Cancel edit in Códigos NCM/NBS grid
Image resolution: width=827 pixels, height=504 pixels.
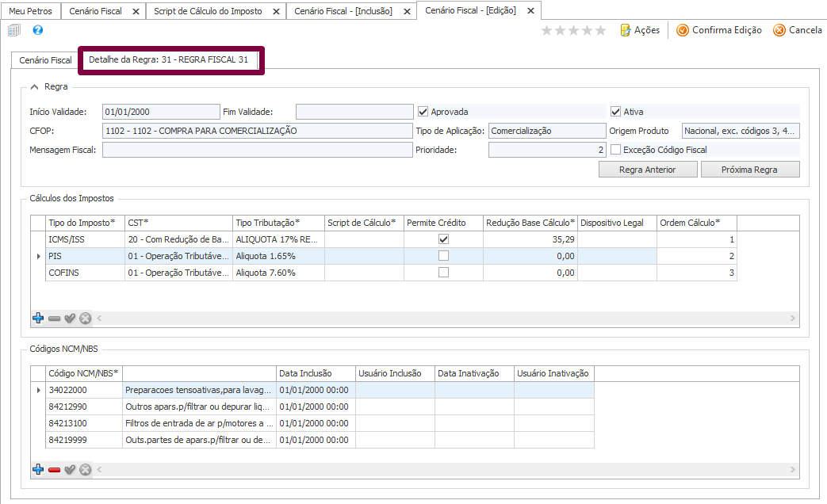coord(86,469)
